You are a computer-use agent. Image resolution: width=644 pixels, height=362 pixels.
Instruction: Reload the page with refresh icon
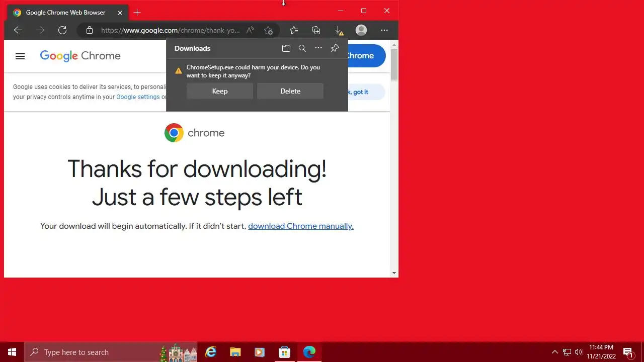62,30
